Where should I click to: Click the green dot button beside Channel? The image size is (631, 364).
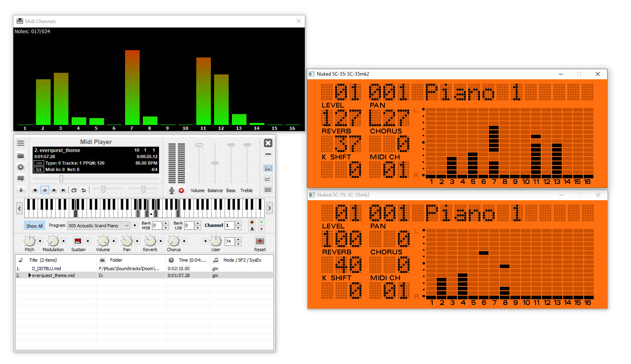(261, 222)
